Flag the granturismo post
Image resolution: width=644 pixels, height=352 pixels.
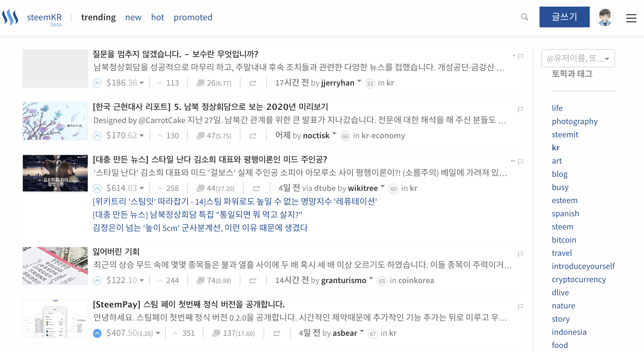tap(521, 254)
